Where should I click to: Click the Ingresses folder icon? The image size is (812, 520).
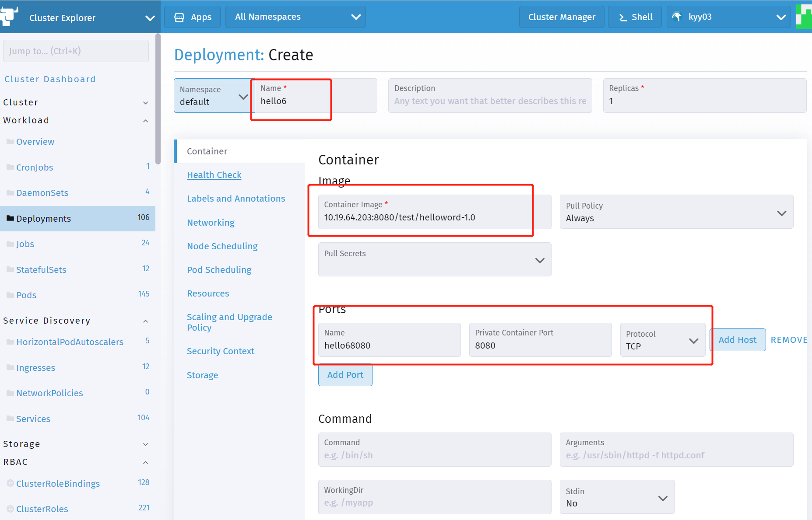coord(11,367)
